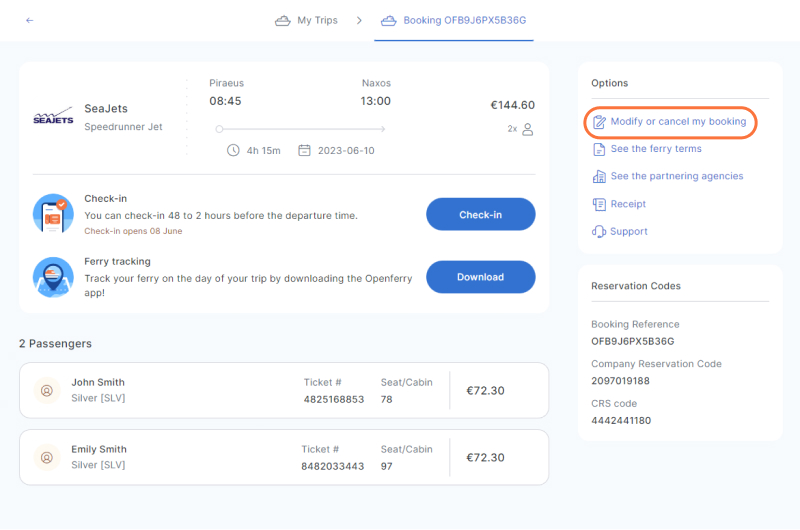Click the Speedrunner Jet vessel name
The width and height of the screenshot is (800, 530).
123,127
